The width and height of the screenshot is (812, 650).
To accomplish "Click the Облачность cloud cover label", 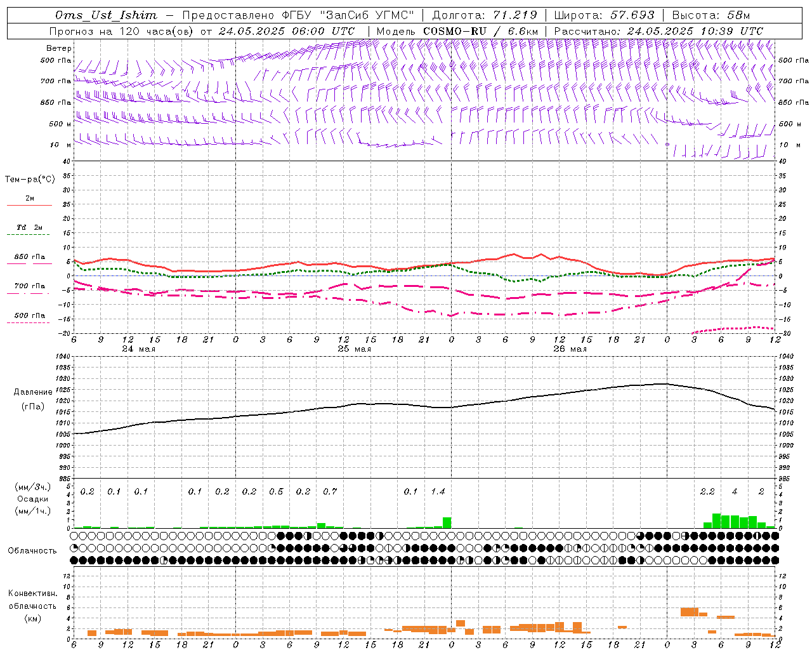I will (x=32, y=550).
